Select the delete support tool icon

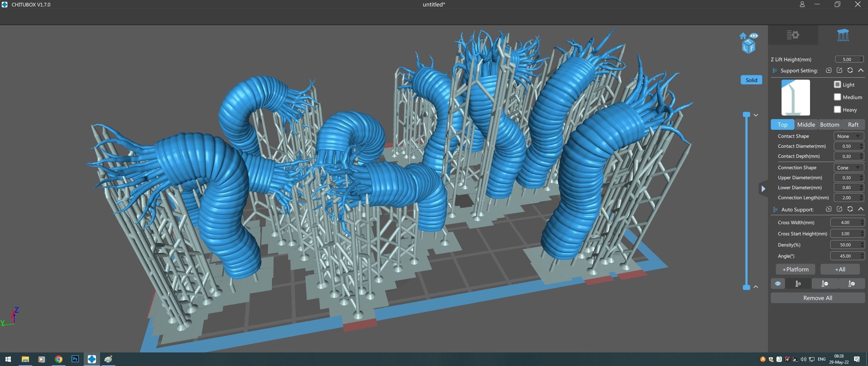[x=825, y=284]
